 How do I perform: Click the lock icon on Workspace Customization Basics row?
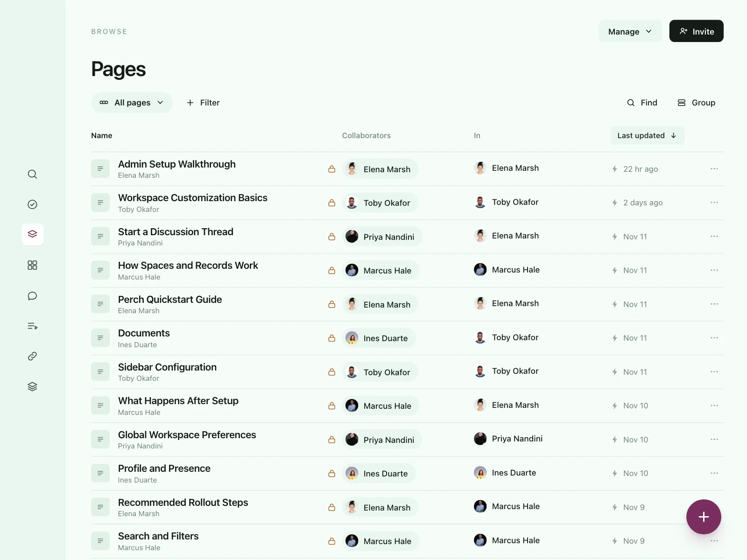point(331,203)
